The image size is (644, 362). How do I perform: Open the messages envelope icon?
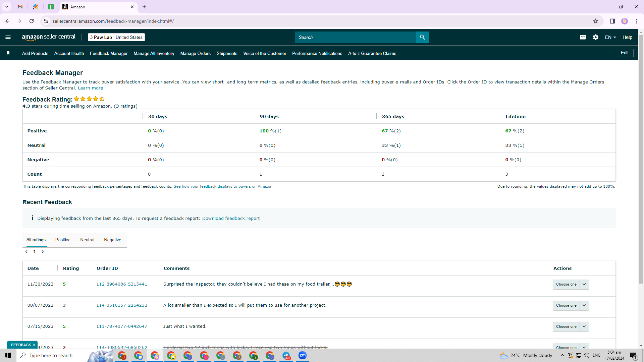(583, 37)
